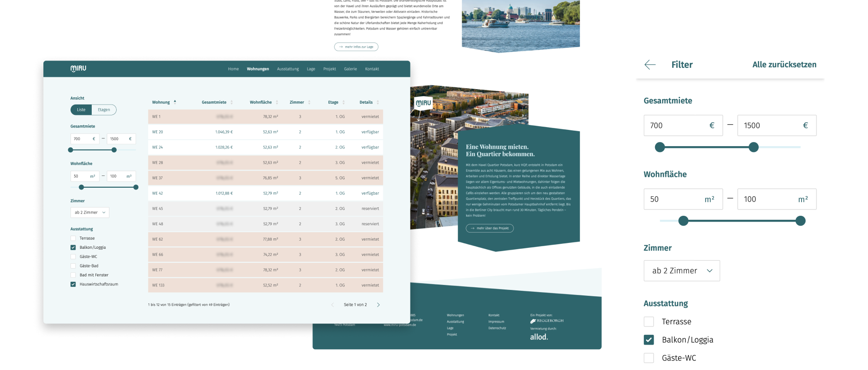Expand the small Zimmer dropdown in the sidebar
The height and width of the screenshot is (370, 868).
pyautogui.click(x=90, y=213)
